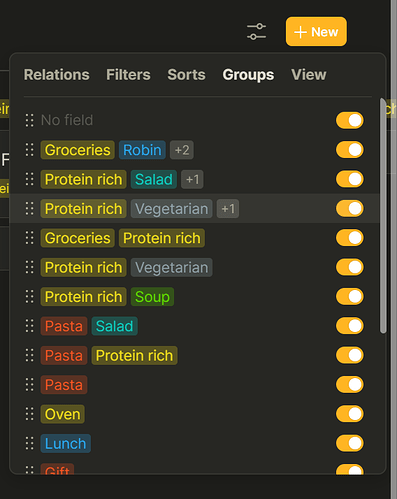397x499 pixels.
Task: Click the groups list vertical scrollbar
Action: click(383, 216)
